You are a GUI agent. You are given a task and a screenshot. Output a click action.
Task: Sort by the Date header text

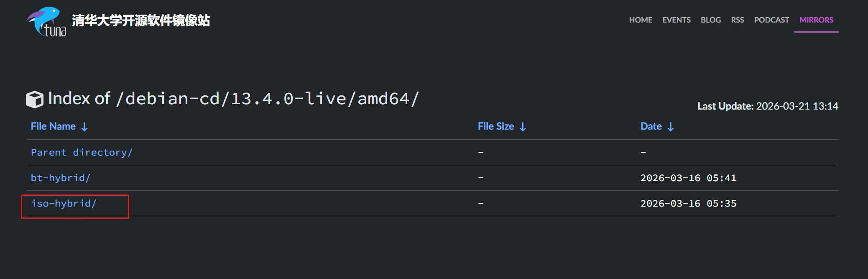(x=651, y=126)
